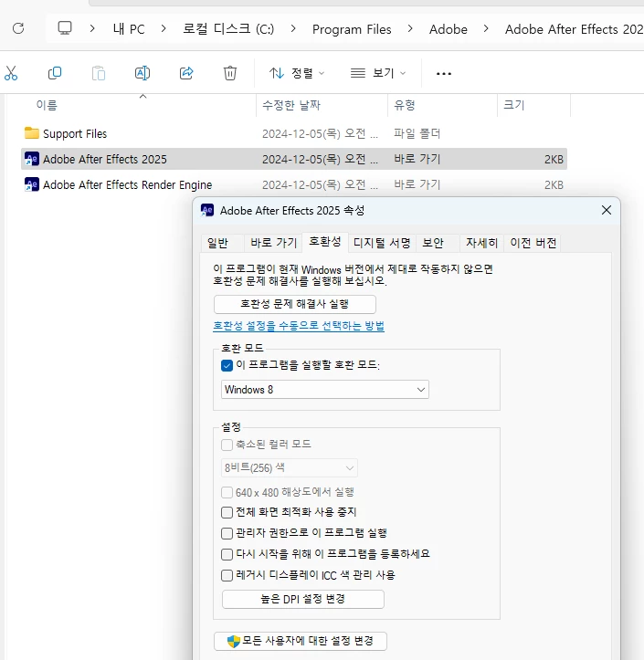
Task: Open the 이전 버전 tab
Action: (x=533, y=243)
